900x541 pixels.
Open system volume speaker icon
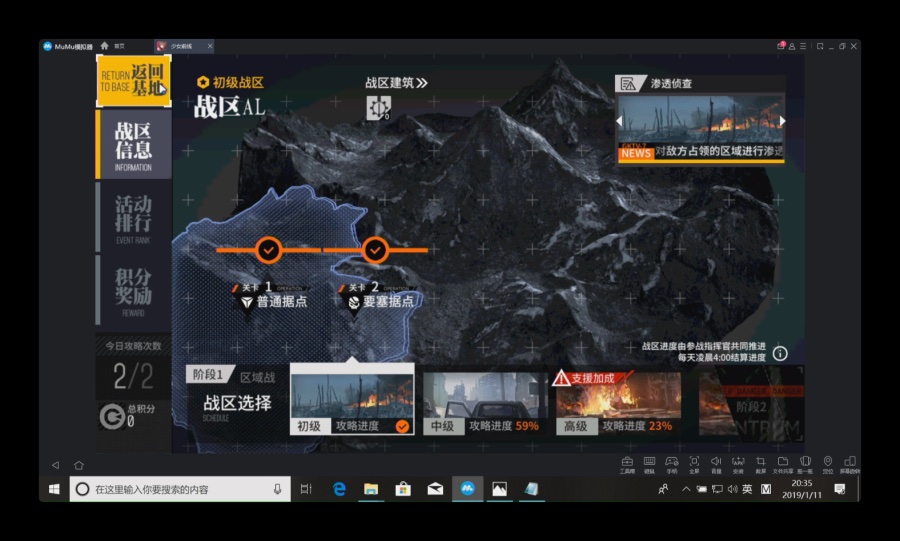(732, 489)
